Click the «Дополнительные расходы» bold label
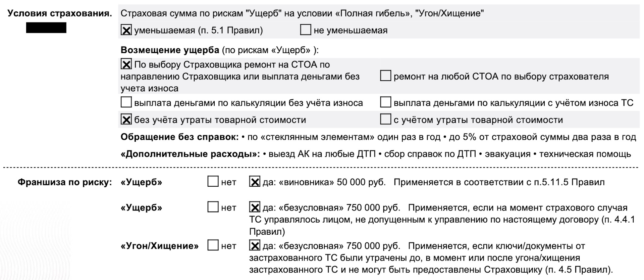The image size is (644, 280). [x=190, y=154]
